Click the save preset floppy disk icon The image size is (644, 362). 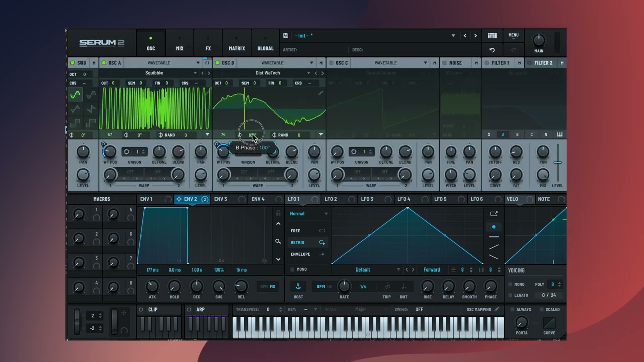286,36
